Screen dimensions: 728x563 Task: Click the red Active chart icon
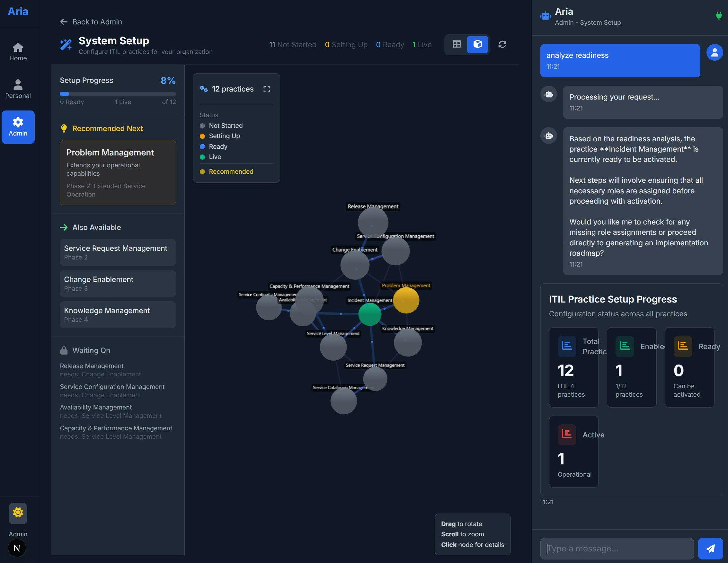(x=567, y=434)
